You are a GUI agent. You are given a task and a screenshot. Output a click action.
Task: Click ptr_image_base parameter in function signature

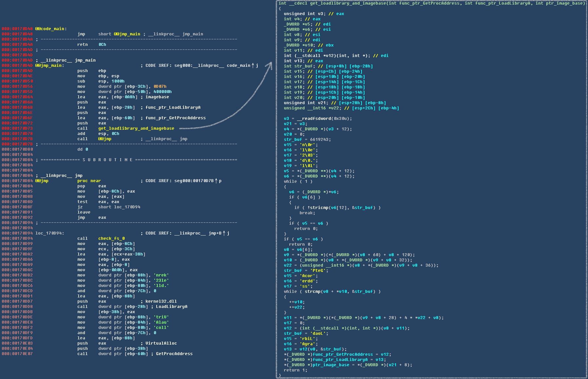point(565,3)
